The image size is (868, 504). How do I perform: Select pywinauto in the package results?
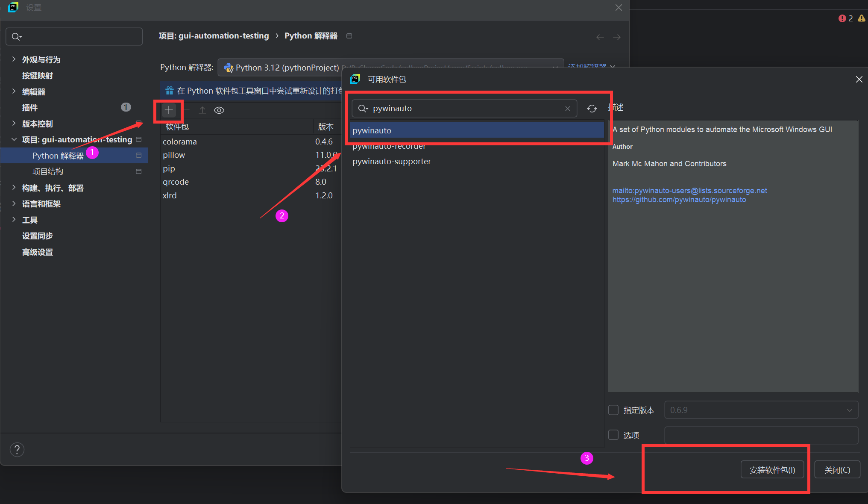pyautogui.click(x=477, y=130)
